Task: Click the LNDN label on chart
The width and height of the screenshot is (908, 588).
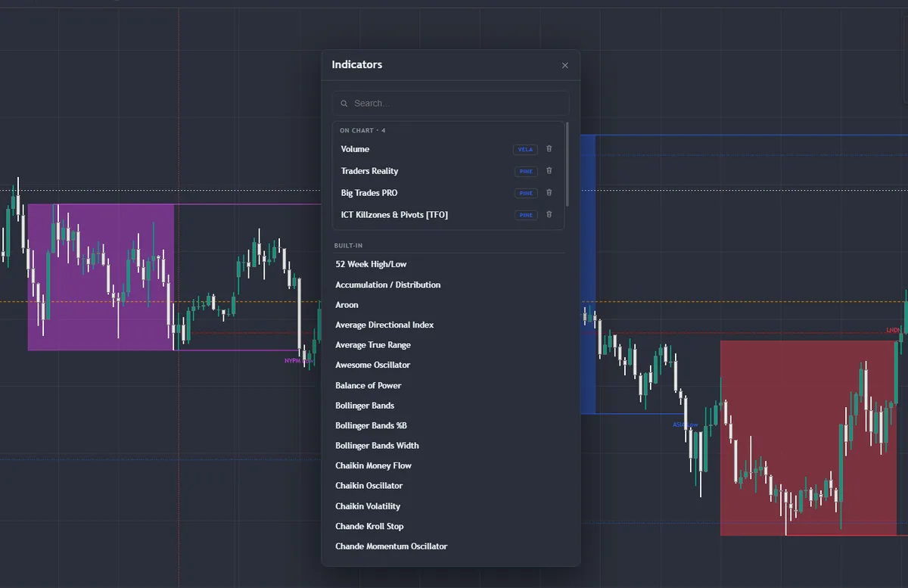Action: point(894,330)
